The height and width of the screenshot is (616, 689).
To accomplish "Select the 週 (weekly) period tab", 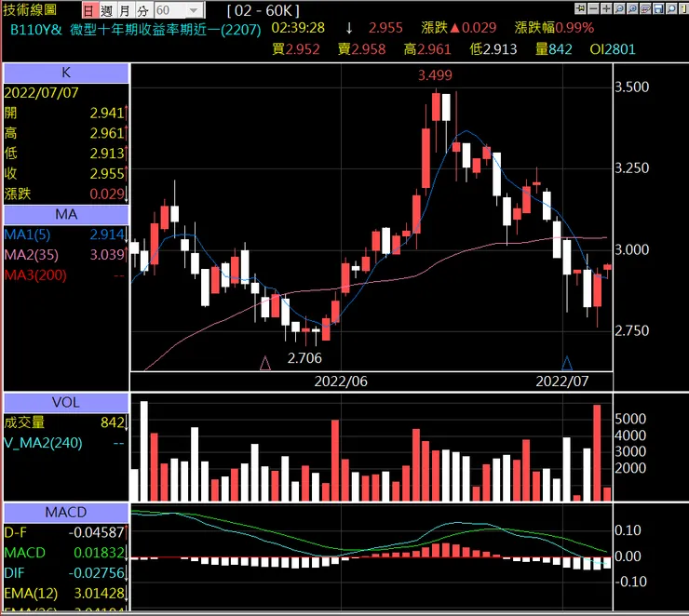I will [106, 10].
